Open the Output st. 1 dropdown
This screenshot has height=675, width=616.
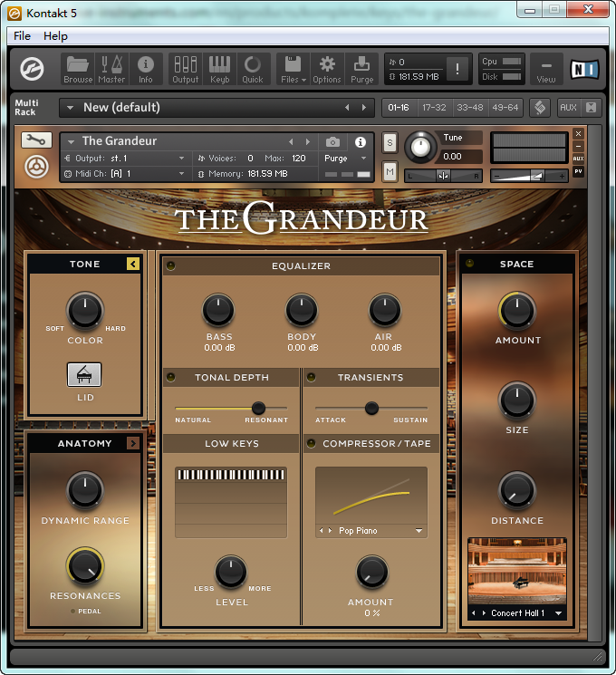(x=182, y=159)
